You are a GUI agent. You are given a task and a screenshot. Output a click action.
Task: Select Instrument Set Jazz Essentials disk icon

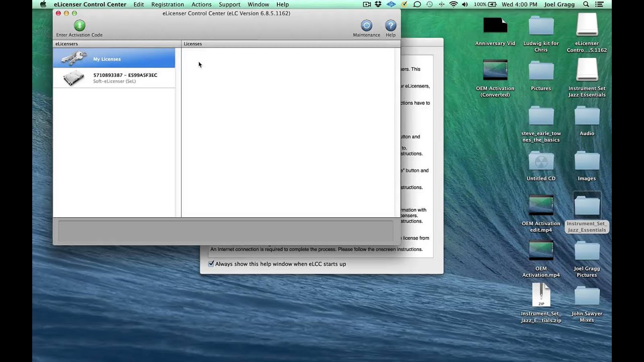coord(587,70)
